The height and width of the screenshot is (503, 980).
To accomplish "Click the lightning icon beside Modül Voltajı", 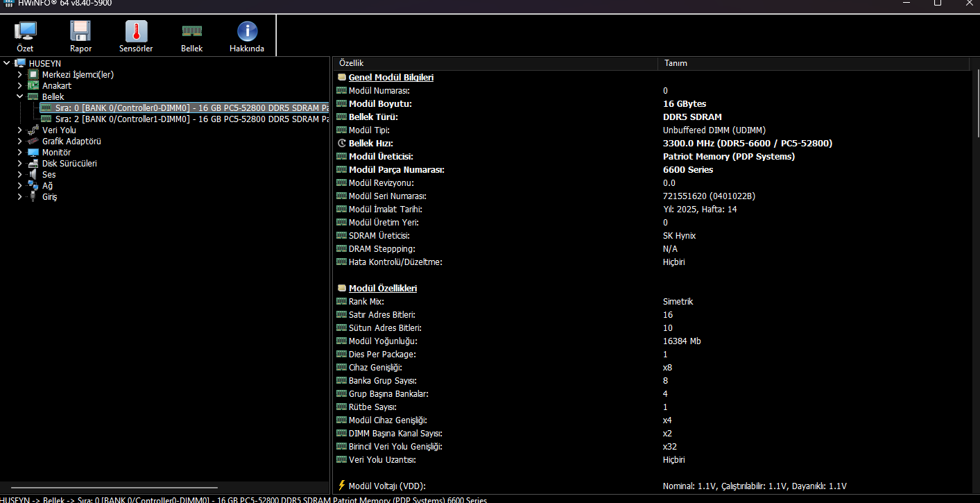I will (341, 486).
